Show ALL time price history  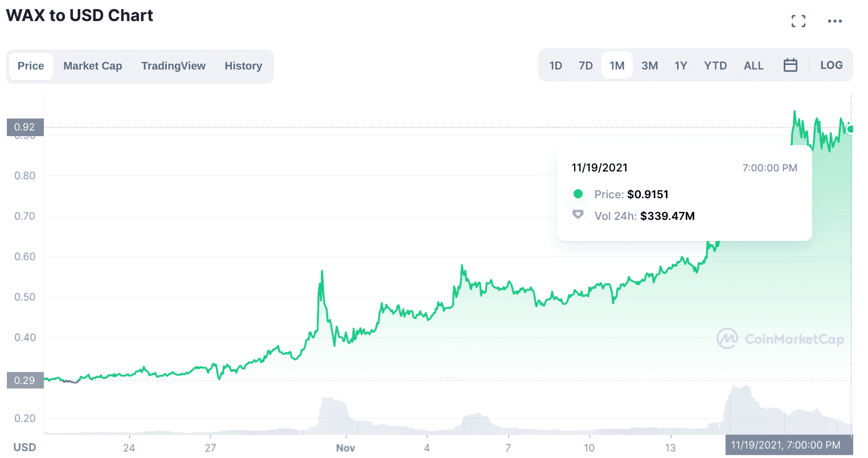(x=754, y=66)
